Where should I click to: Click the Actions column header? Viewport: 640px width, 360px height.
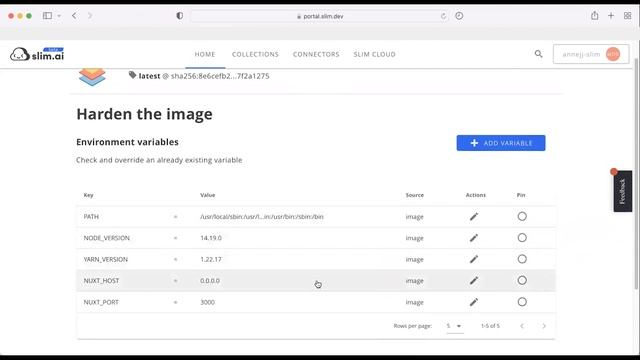pyautogui.click(x=476, y=195)
